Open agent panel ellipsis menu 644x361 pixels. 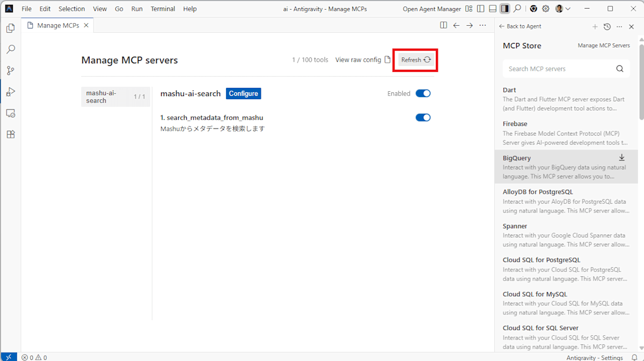click(619, 26)
